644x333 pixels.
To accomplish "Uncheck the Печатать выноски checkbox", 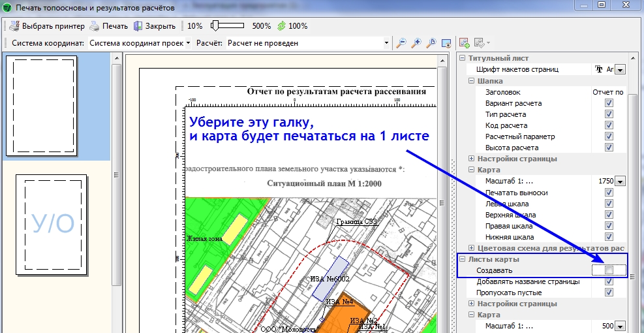I will (609, 193).
